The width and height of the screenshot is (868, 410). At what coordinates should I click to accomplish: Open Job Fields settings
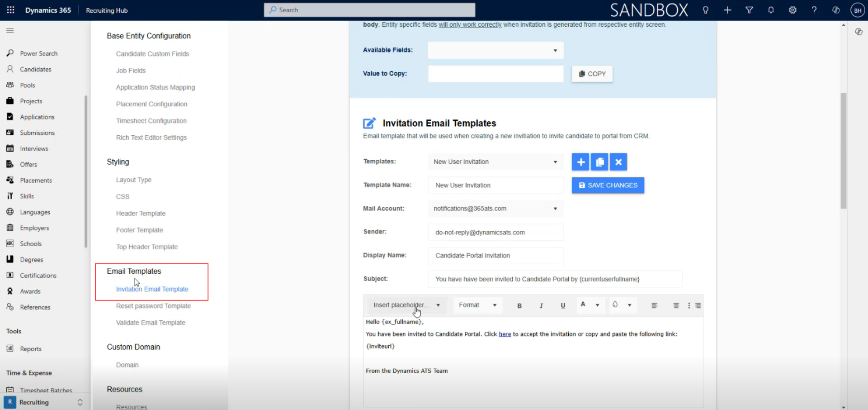pos(131,71)
